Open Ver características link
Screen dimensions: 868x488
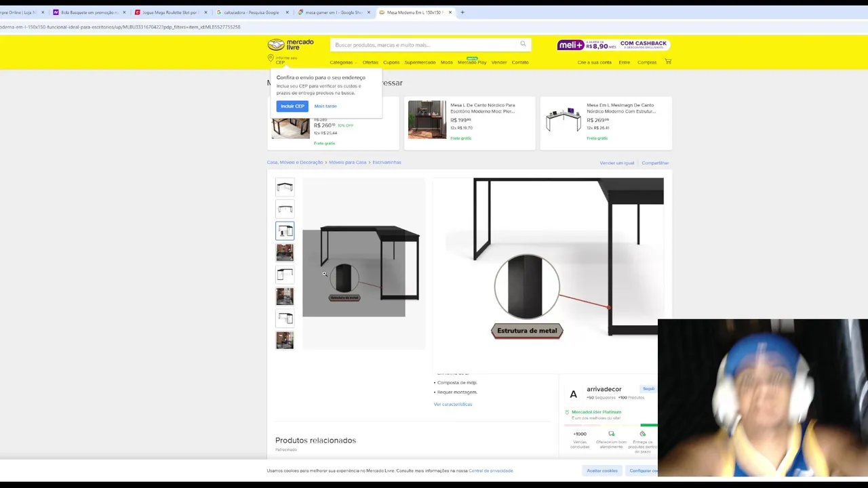[453, 405]
